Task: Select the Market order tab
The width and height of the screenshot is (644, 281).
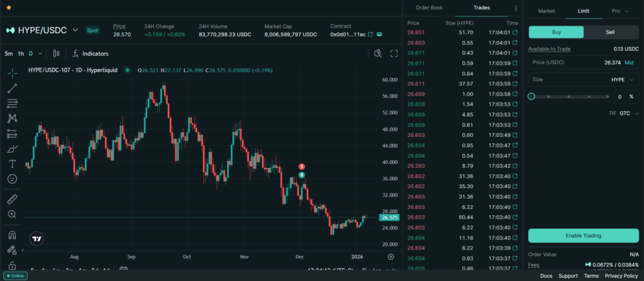Action: coord(546,11)
